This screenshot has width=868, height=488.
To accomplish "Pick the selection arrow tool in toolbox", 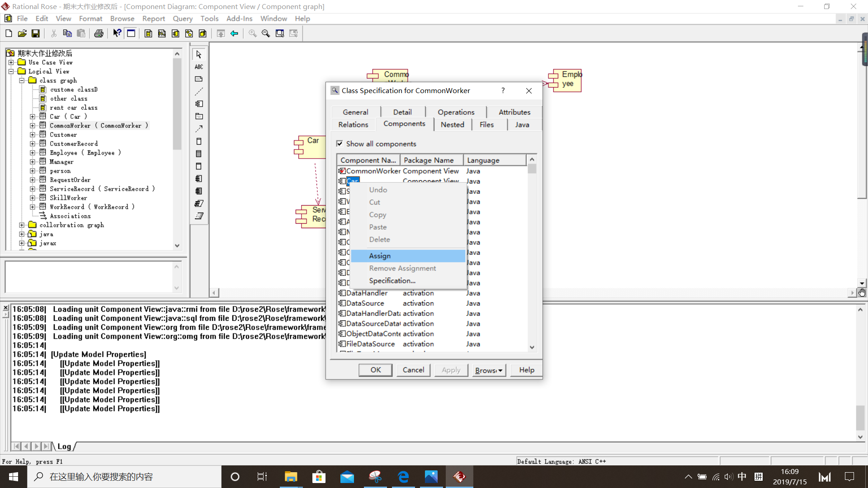I will [199, 54].
